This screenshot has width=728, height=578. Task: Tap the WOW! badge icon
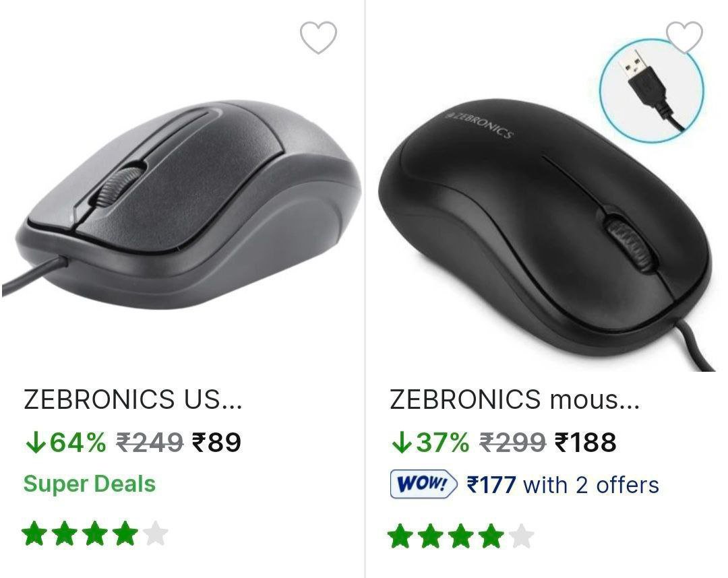pyautogui.click(x=423, y=484)
